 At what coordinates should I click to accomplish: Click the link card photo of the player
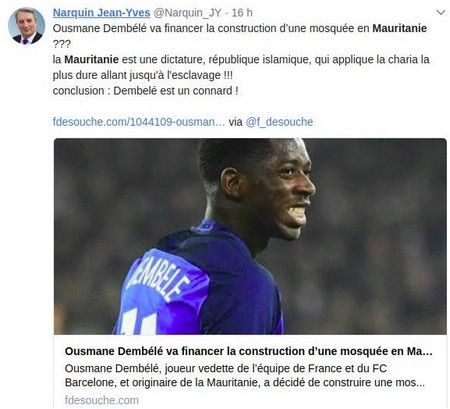tap(250, 236)
